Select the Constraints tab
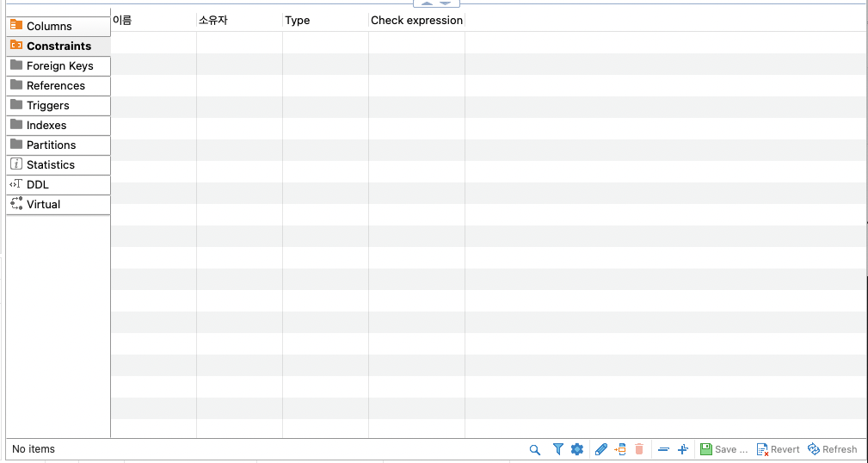The image size is (868, 463). pyautogui.click(x=58, y=46)
